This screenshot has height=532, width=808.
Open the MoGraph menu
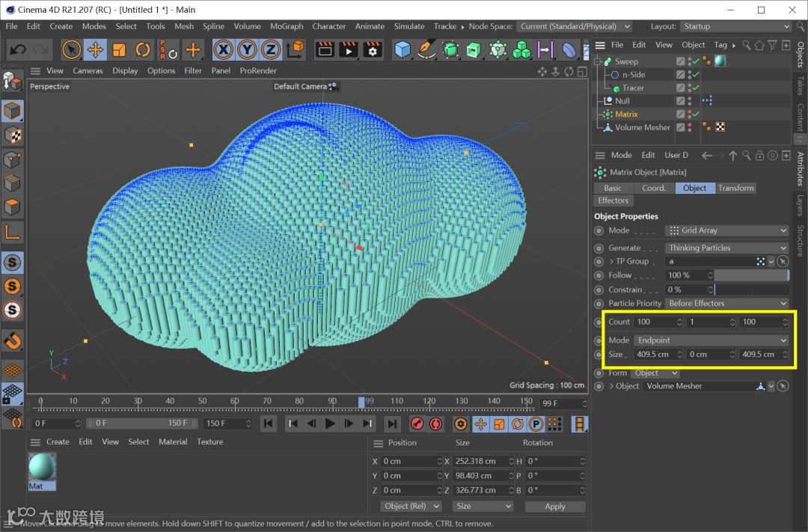coord(287,26)
